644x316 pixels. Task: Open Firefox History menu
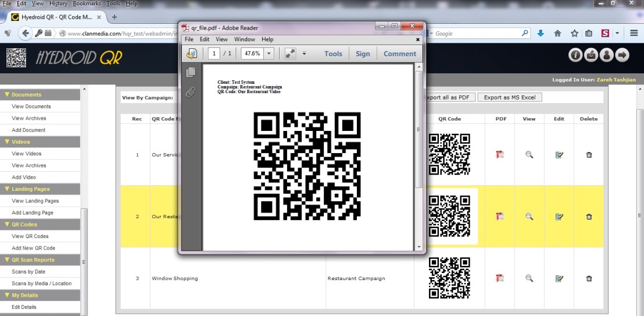pyautogui.click(x=58, y=3)
